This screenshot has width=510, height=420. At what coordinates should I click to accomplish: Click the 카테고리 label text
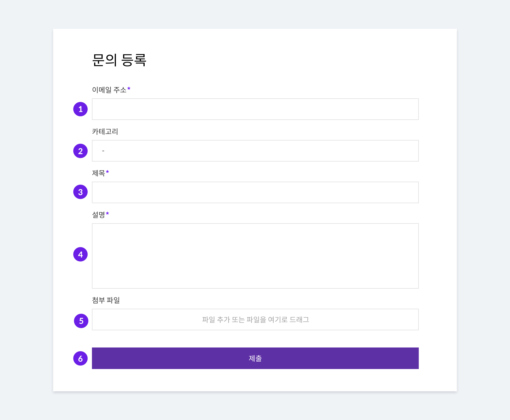(105, 132)
